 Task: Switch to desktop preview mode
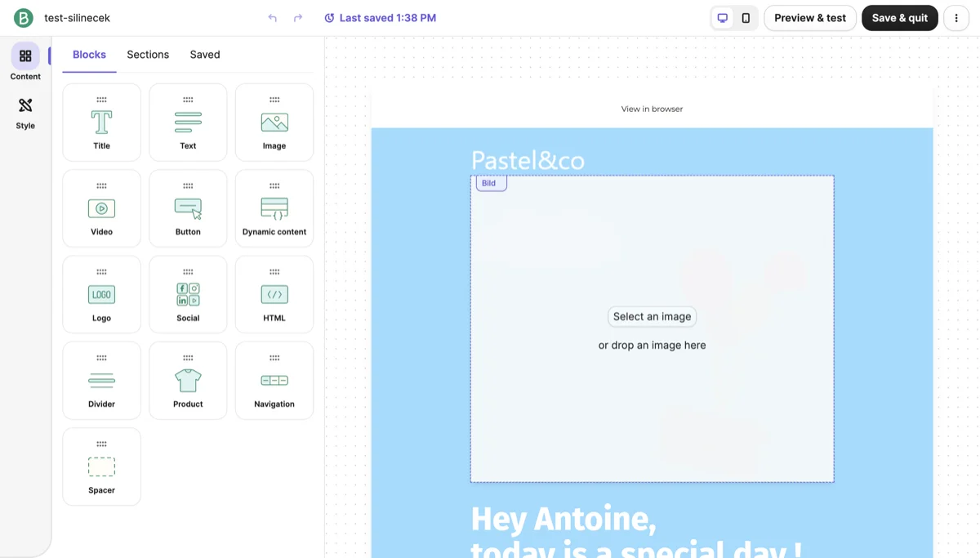point(723,18)
